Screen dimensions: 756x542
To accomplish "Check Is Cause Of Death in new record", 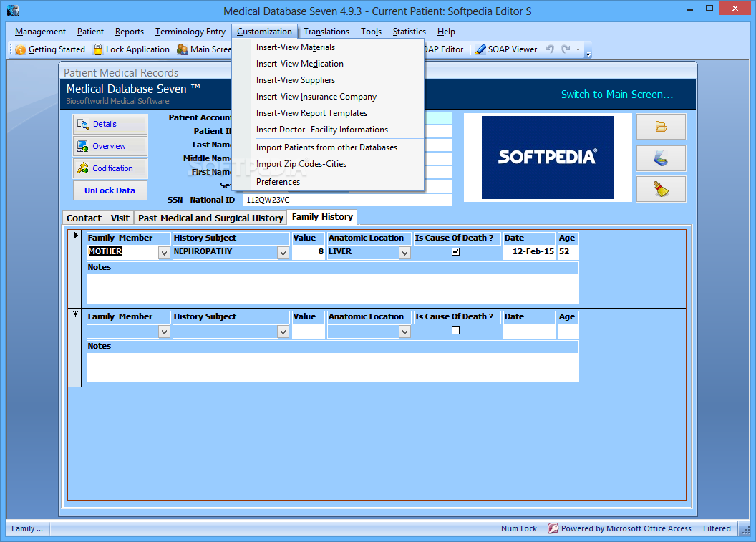I will [455, 330].
